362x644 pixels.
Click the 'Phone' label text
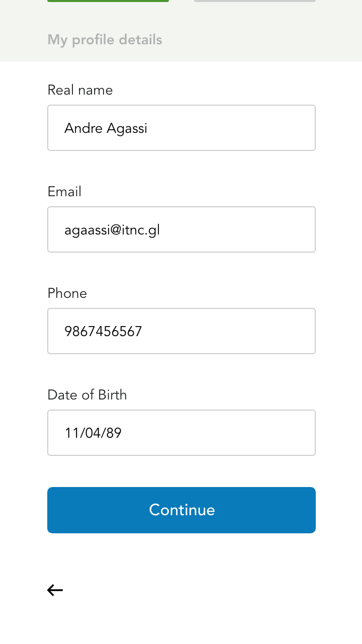pyautogui.click(x=67, y=293)
